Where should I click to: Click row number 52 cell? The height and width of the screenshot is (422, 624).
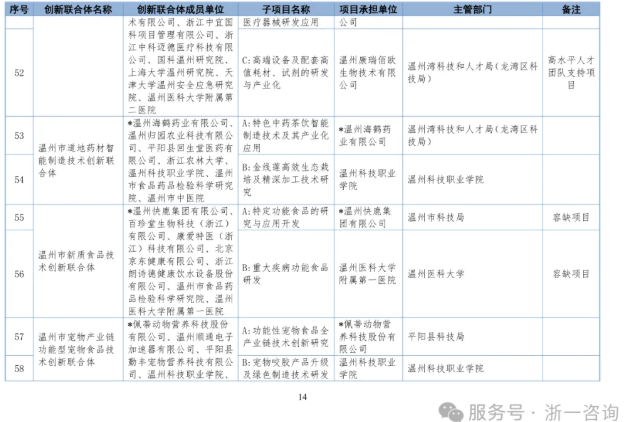click(19, 74)
